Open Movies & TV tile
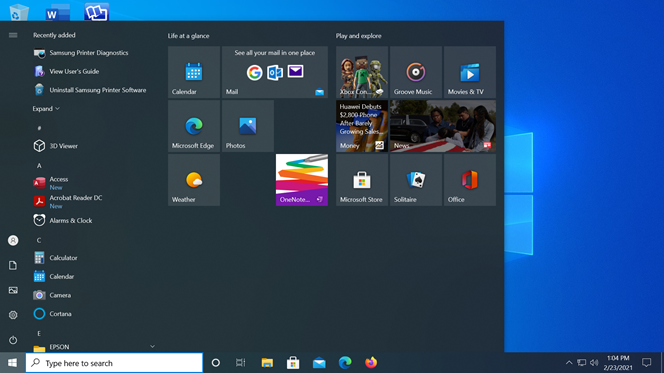This screenshot has width=664, height=373. click(x=470, y=72)
